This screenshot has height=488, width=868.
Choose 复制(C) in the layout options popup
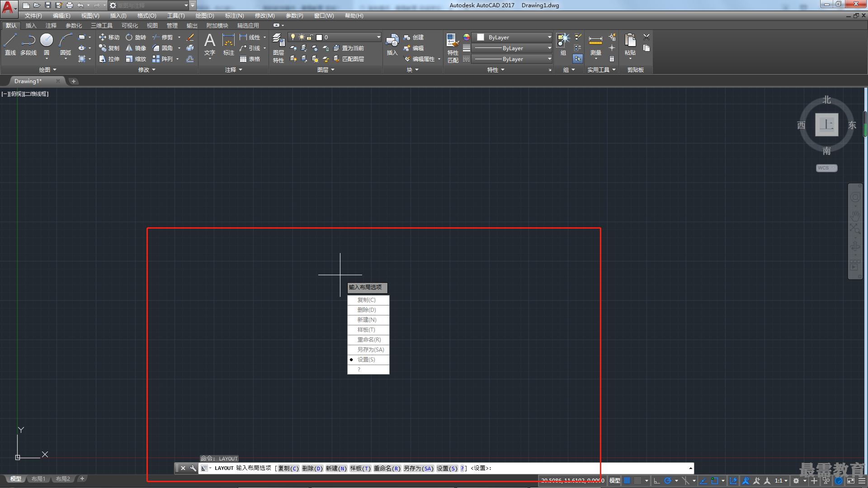368,300
